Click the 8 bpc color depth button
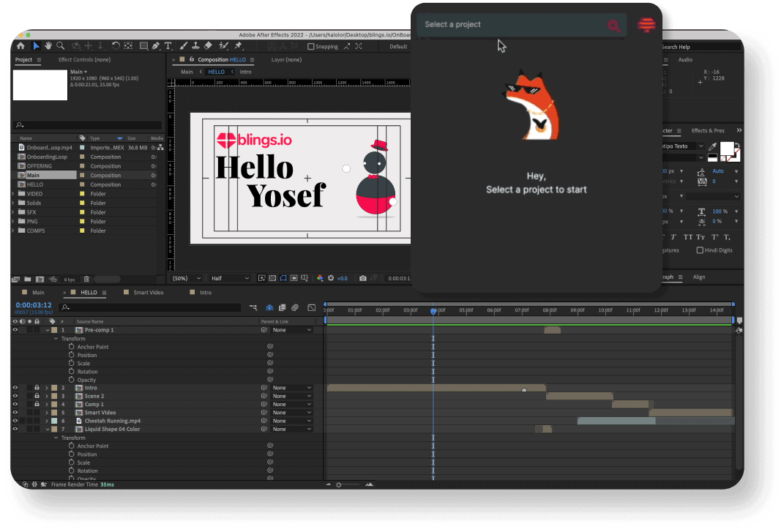Screen dimensions: 784x532 [70, 280]
